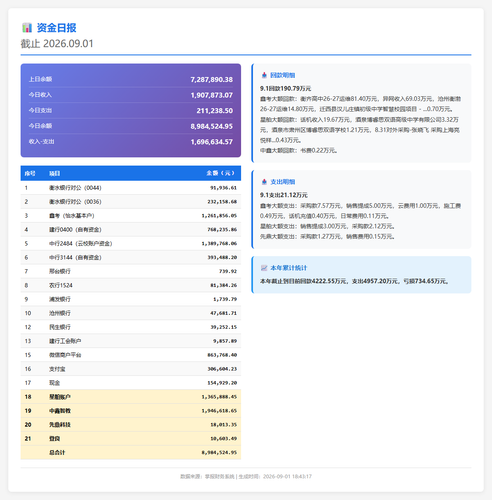Click the serial number 10 in the table
This screenshot has width=492, height=500.
(x=28, y=313)
